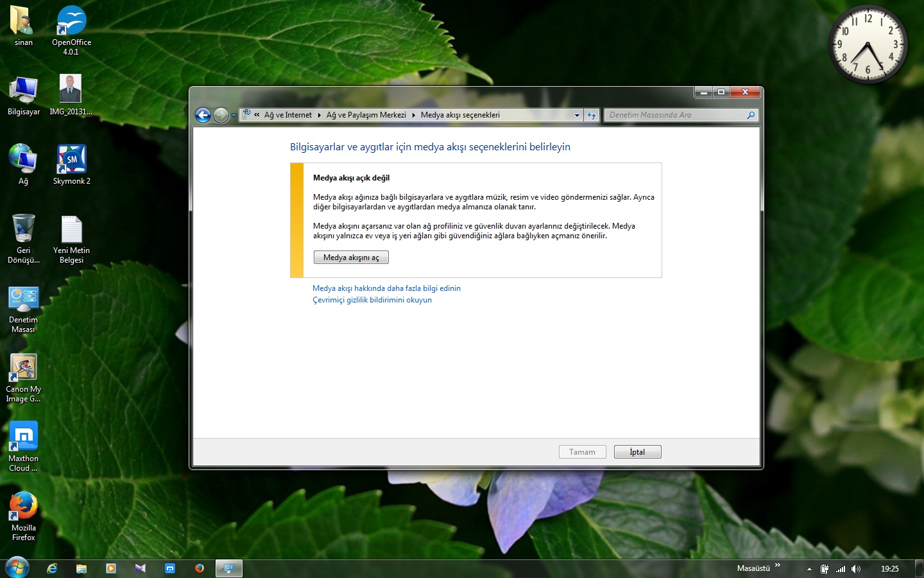Viewport: 924px width, 578px height.
Task: Go to Ağ ve Paylaşım Merkezi breadcrumb
Action: coord(366,115)
